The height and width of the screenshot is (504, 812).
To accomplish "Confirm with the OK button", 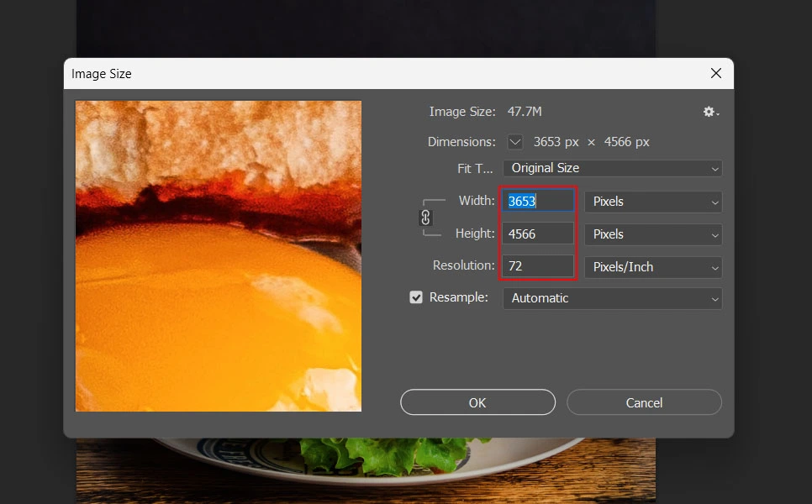I will pyautogui.click(x=477, y=402).
